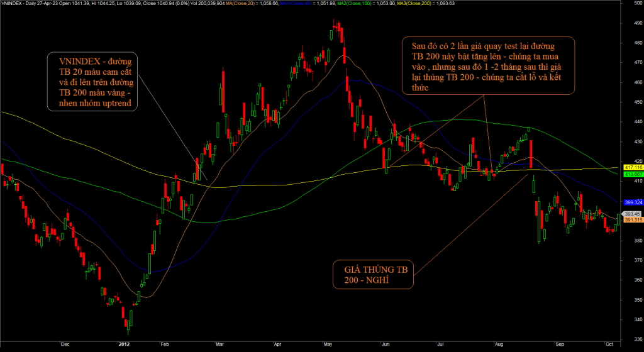Click the 'Dec' label on time axis
644x352 pixels.
(65, 344)
